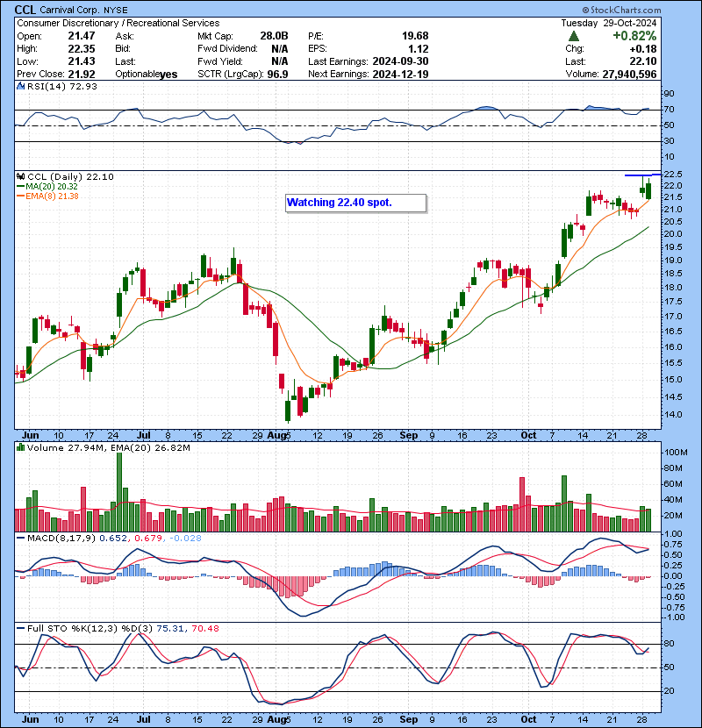Click the Next Earnings date 2024-12-19

pyautogui.click(x=400, y=75)
